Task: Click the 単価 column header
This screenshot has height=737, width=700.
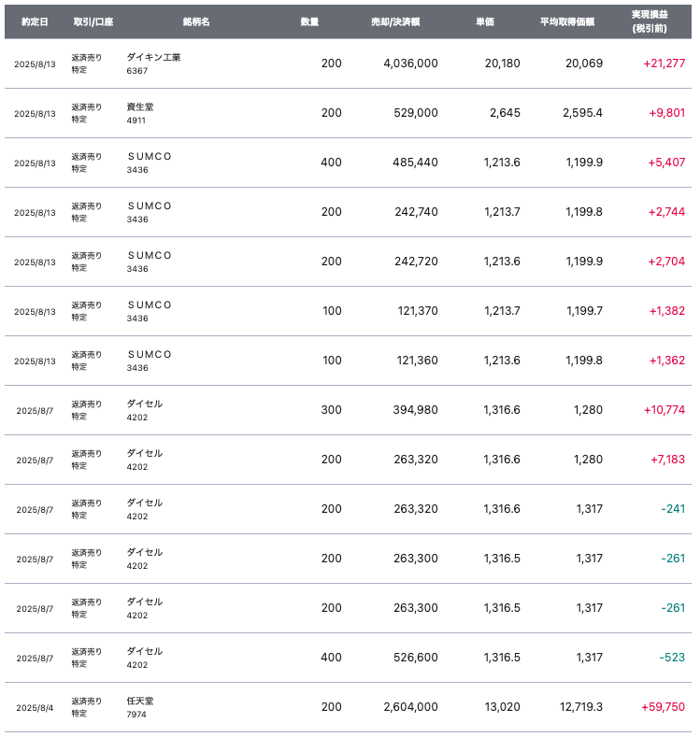Action: point(484,21)
